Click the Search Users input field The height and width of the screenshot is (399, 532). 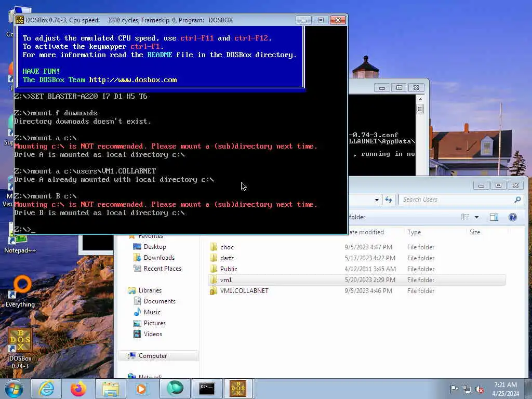coord(456,199)
